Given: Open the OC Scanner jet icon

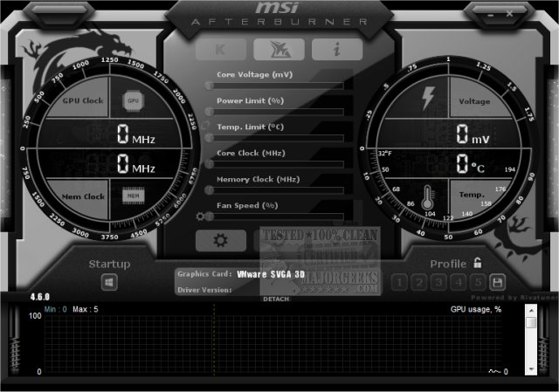Looking at the screenshot, I should coord(279,49).
